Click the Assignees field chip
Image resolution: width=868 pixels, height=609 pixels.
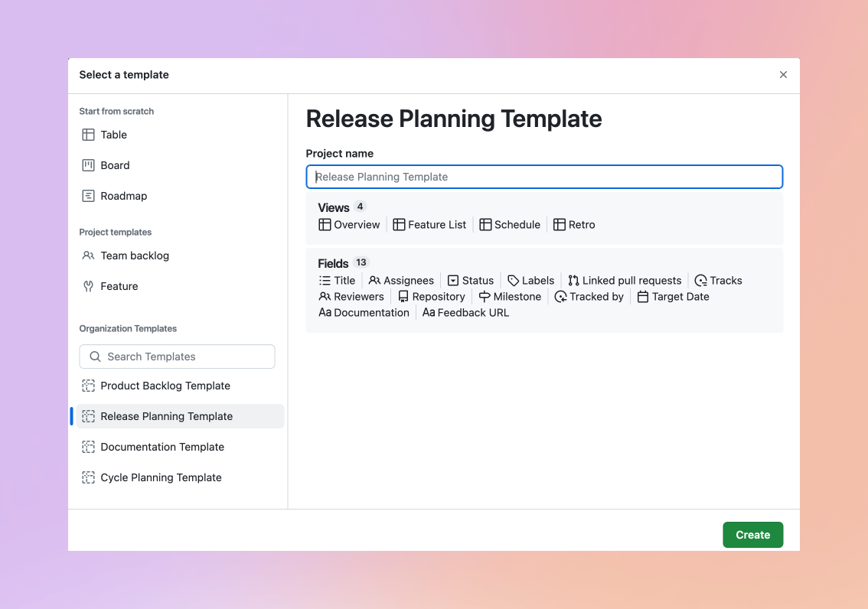point(401,280)
